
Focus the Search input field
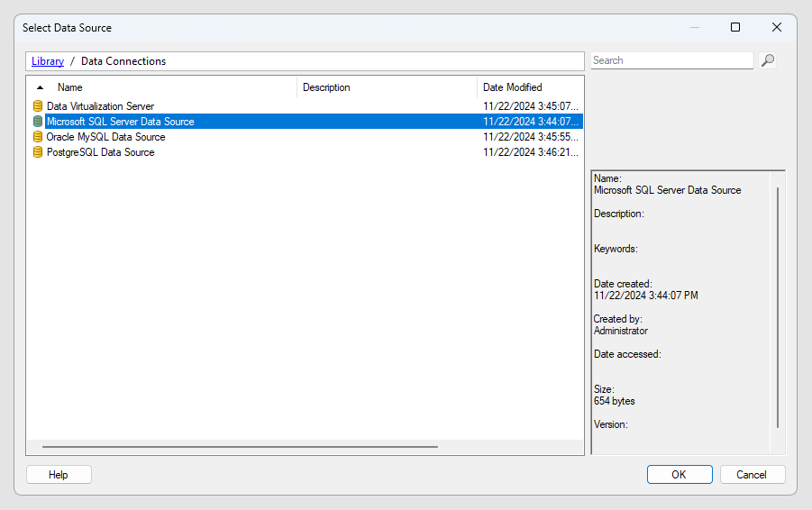coord(671,60)
